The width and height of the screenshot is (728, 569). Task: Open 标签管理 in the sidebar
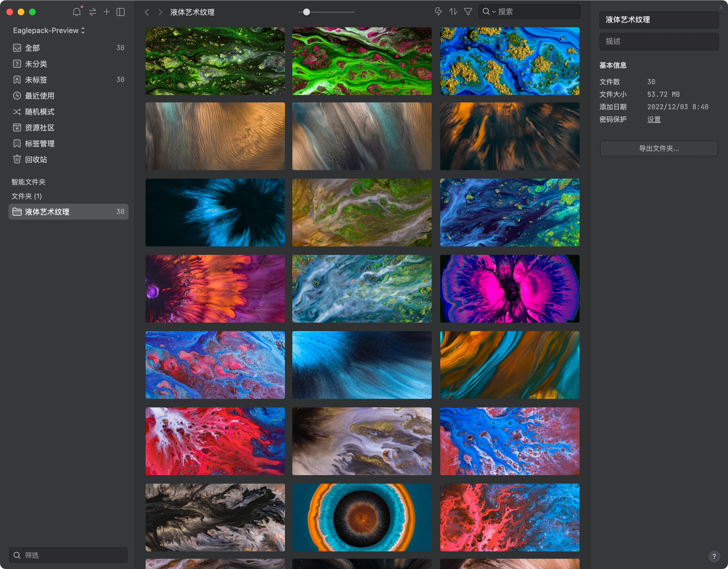(x=68, y=144)
